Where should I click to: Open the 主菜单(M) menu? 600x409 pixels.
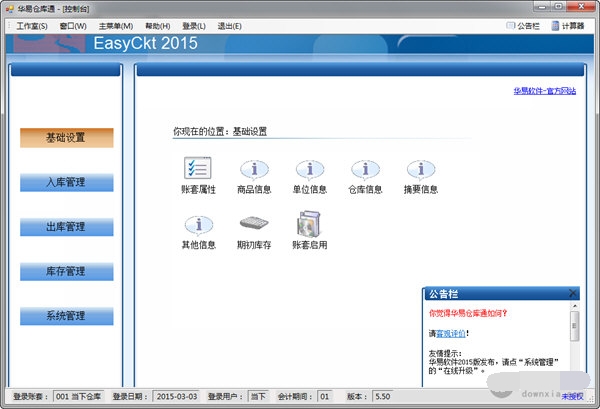pos(116,25)
